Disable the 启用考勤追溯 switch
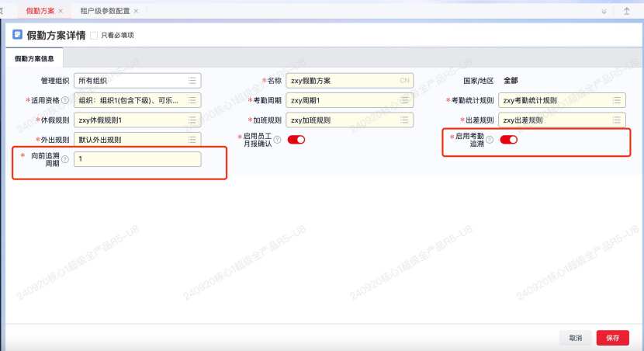 pos(509,140)
